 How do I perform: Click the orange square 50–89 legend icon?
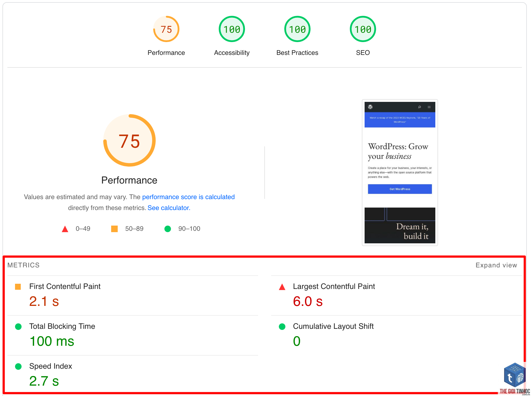(x=114, y=229)
